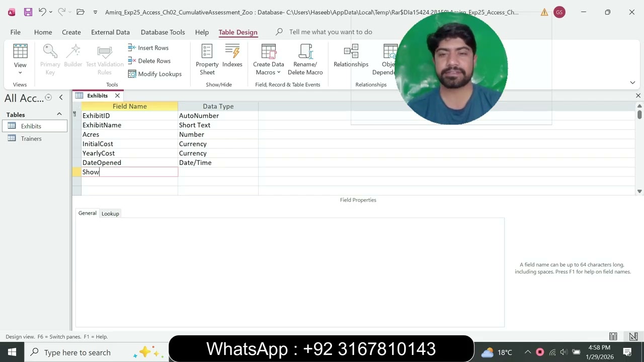Click the taskbar search box
This screenshot has height=362, width=644.
[x=96, y=352]
